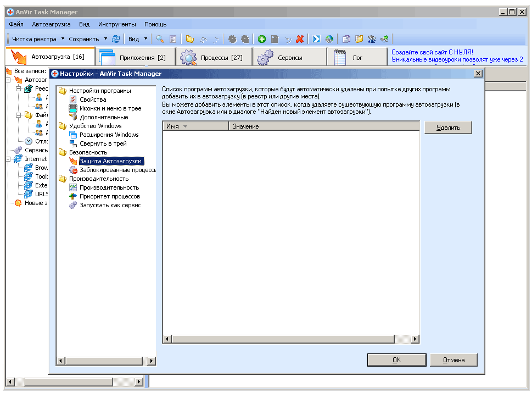Open the Чистка реестра dropdown arrow

coord(63,39)
